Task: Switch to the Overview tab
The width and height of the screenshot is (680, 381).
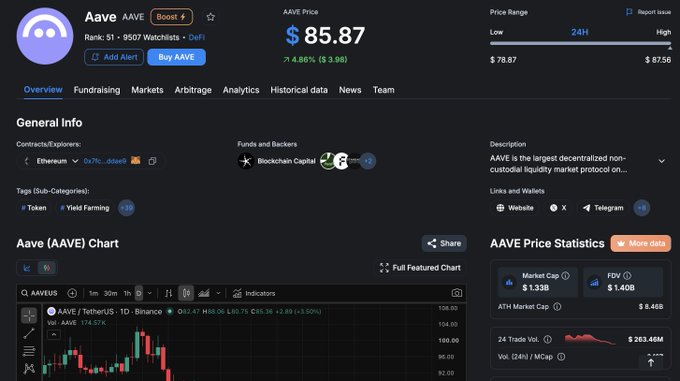Action: pyautogui.click(x=43, y=90)
